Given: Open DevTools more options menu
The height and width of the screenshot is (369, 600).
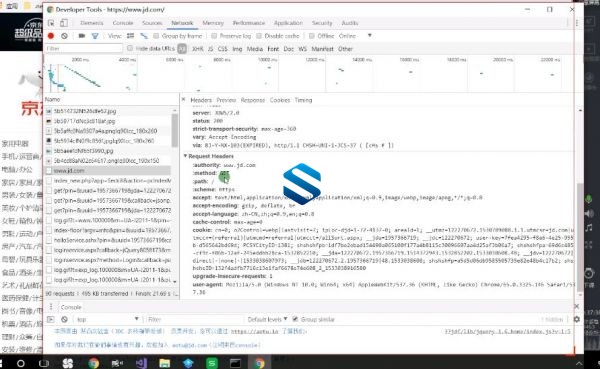Looking at the screenshot, I should [x=577, y=23].
